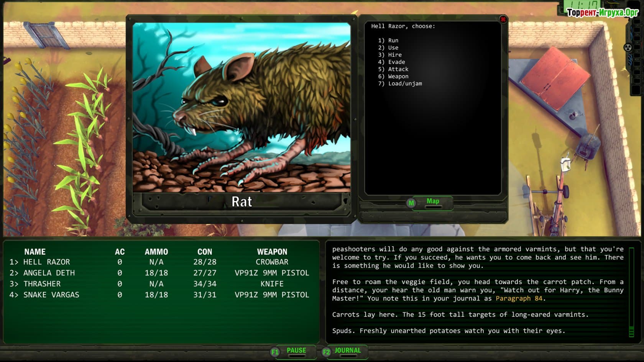Click the round M key icon
The image size is (644, 362).
pyautogui.click(x=411, y=203)
